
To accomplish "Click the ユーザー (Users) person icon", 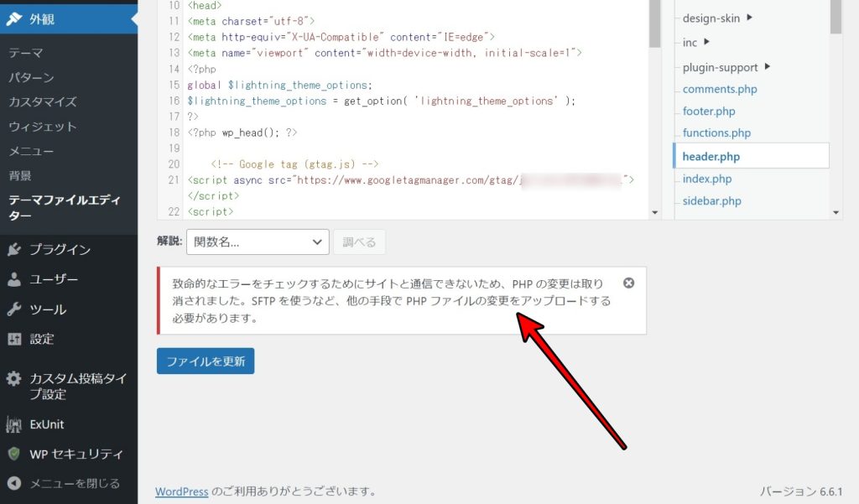I will pos(12,278).
